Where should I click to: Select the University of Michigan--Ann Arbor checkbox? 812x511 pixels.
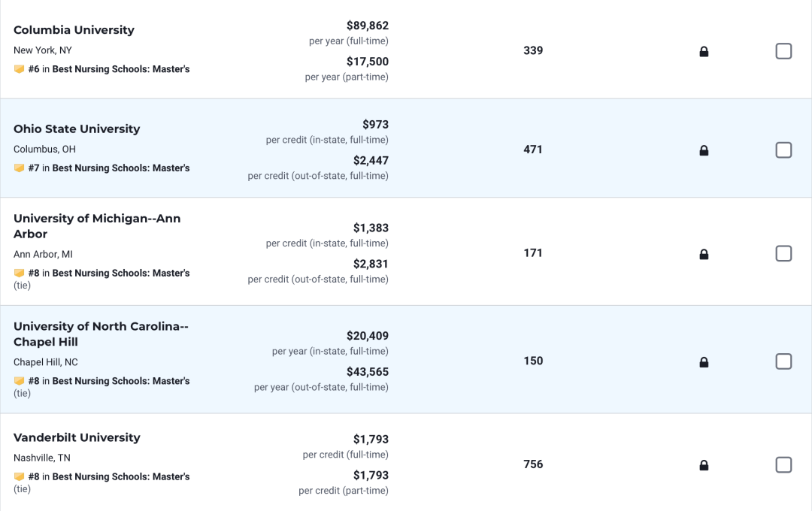point(783,254)
